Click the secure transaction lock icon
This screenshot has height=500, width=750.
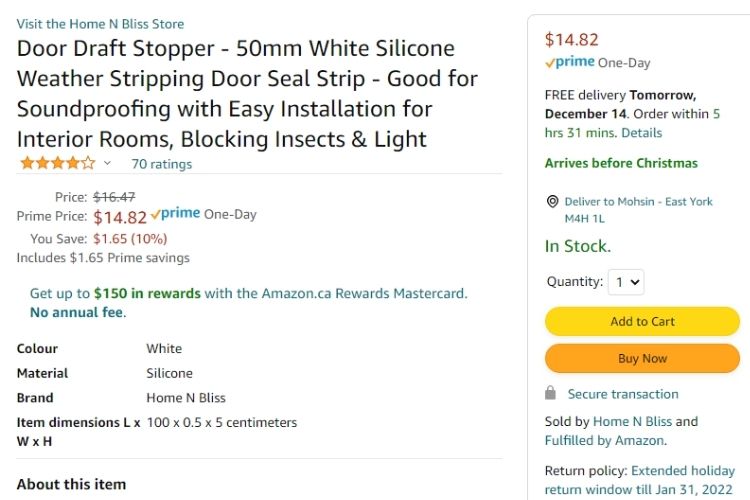[x=551, y=394]
